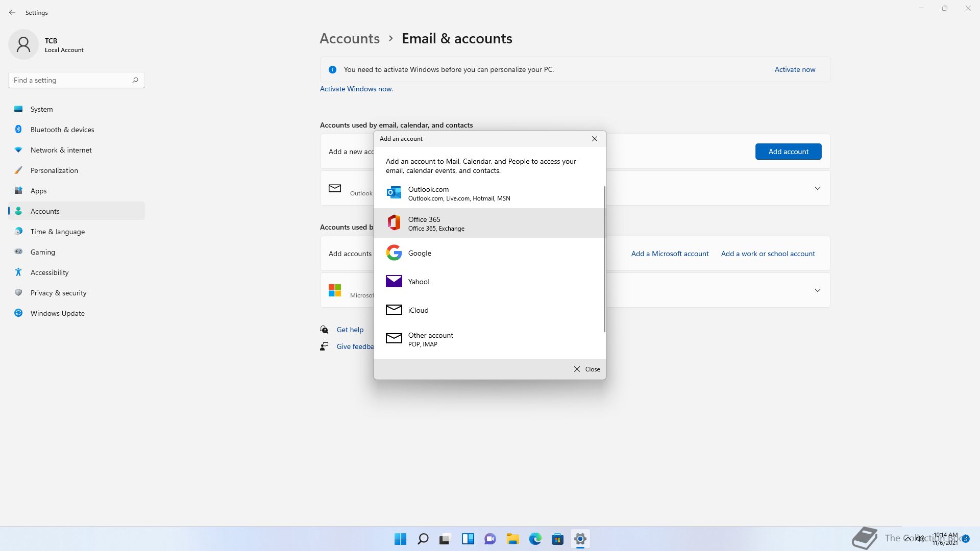Click the dialog list scrollbar
The image size is (980, 551).
[x=604, y=259]
